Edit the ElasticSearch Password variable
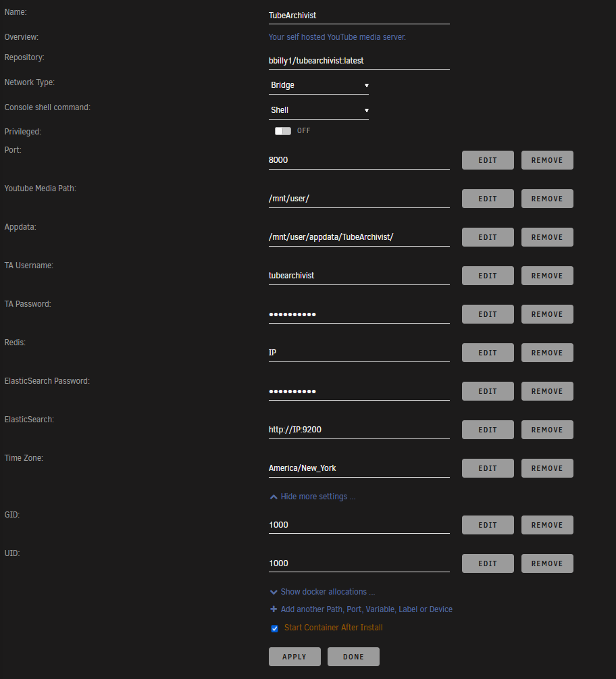Image resolution: width=616 pixels, height=679 pixels. pyautogui.click(x=488, y=391)
